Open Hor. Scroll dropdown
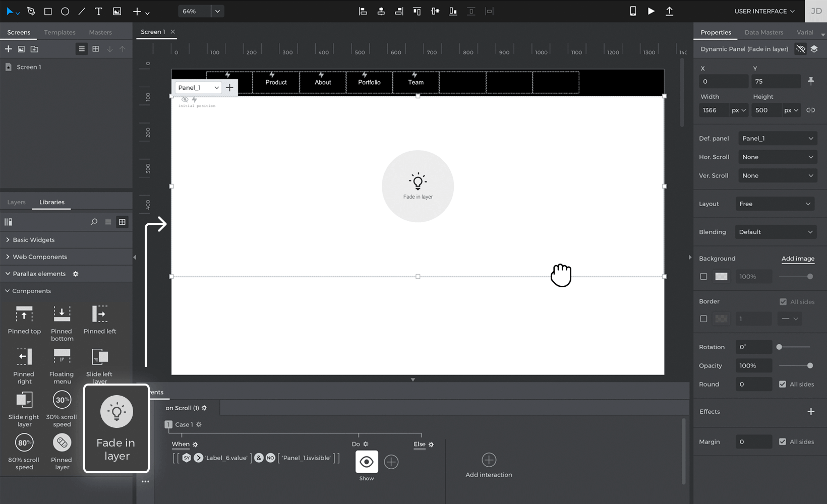 point(778,157)
